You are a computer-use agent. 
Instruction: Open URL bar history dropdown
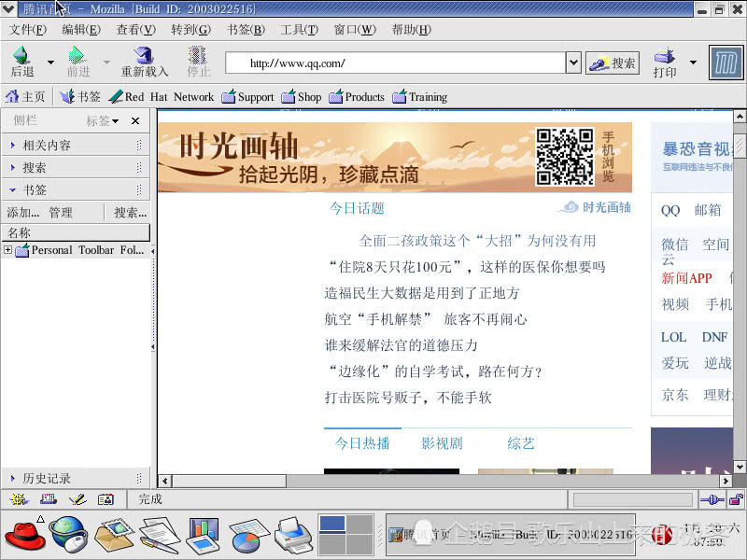click(x=573, y=63)
